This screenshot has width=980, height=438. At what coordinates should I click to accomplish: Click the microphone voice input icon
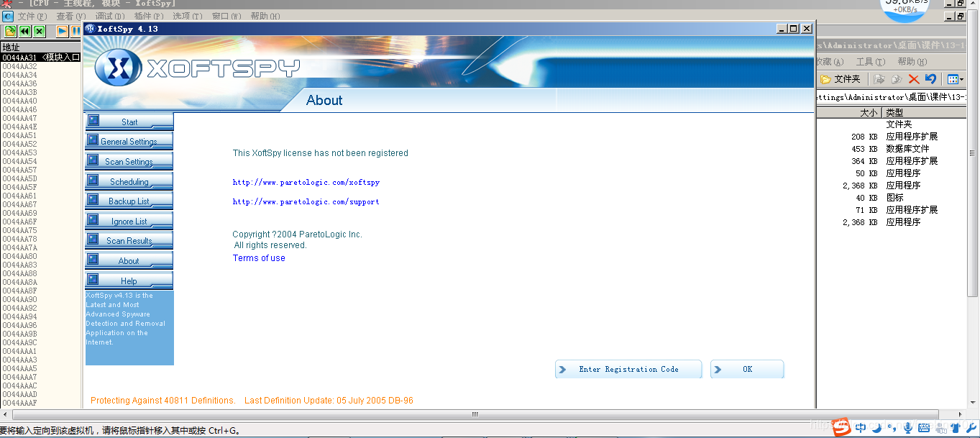pyautogui.click(x=908, y=428)
